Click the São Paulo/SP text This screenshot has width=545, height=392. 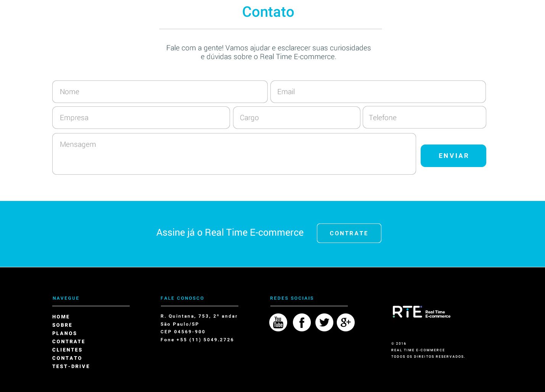click(x=180, y=324)
